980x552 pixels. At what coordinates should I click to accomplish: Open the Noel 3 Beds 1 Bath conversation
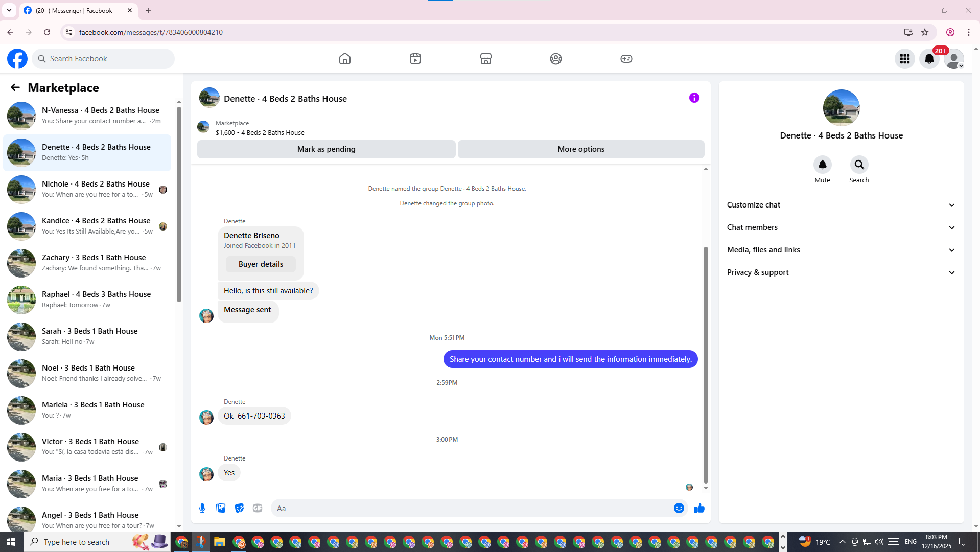click(87, 373)
